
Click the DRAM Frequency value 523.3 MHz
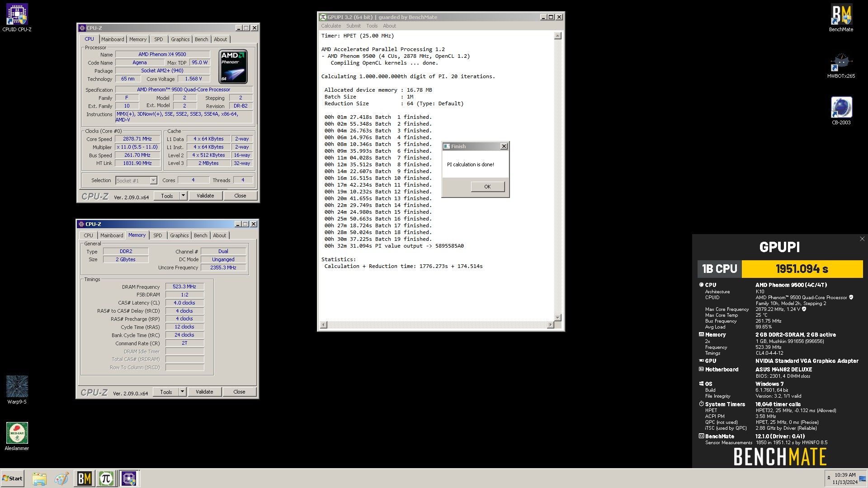184,286
